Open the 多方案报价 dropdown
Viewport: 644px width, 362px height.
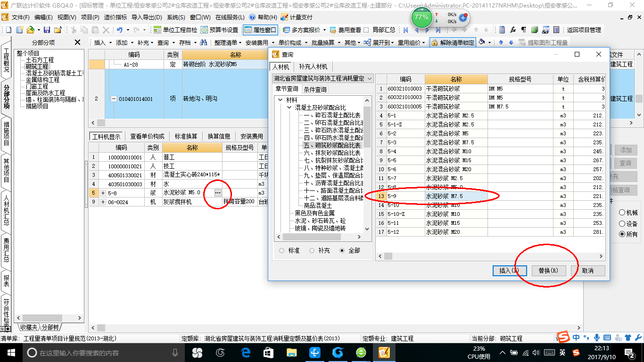305,30
